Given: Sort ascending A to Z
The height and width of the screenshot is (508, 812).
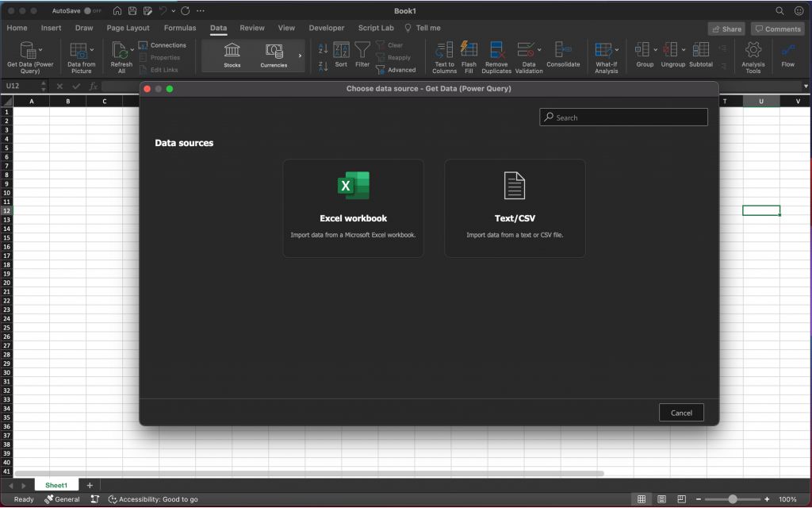Looking at the screenshot, I should tap(324, 48).
